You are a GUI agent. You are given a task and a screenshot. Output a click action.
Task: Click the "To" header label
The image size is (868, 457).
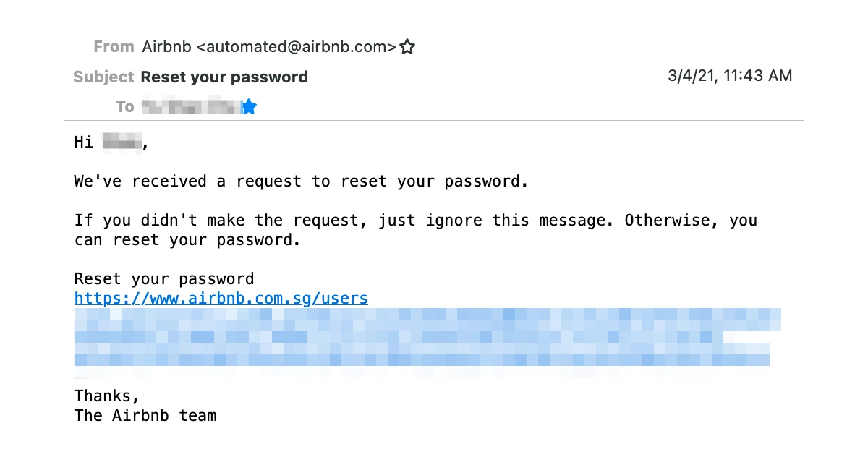(x=125, y=107)
